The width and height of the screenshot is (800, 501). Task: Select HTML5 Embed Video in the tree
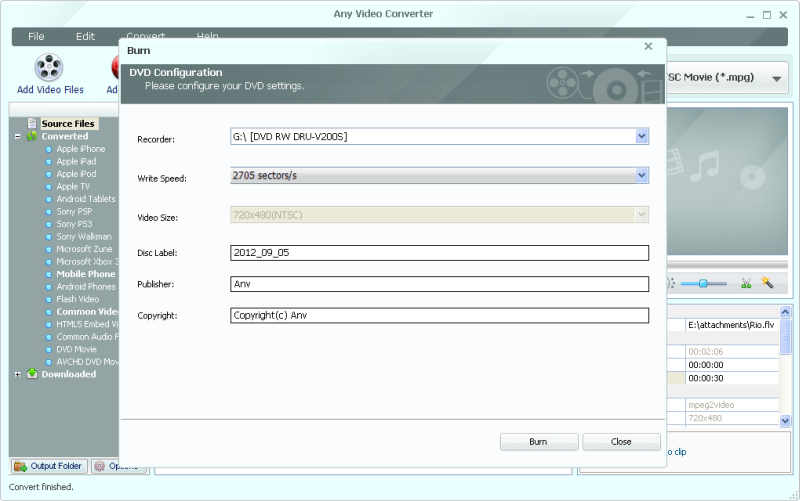(x=87, y=324)
